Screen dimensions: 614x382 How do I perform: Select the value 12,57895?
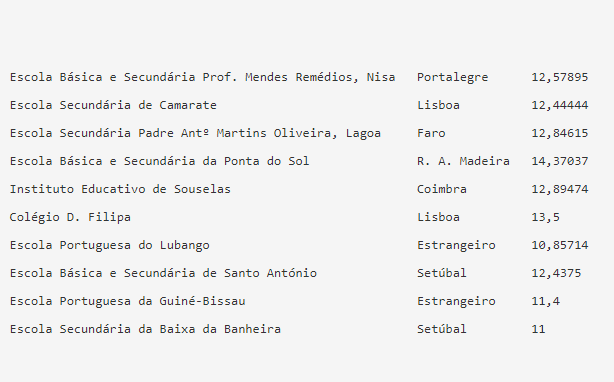(x=560, y=77)
